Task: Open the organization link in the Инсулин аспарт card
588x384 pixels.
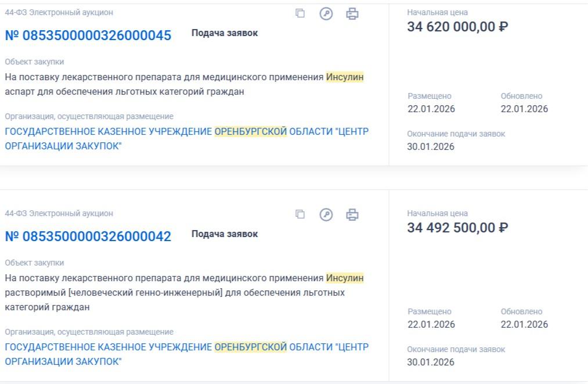Action: 186,138
